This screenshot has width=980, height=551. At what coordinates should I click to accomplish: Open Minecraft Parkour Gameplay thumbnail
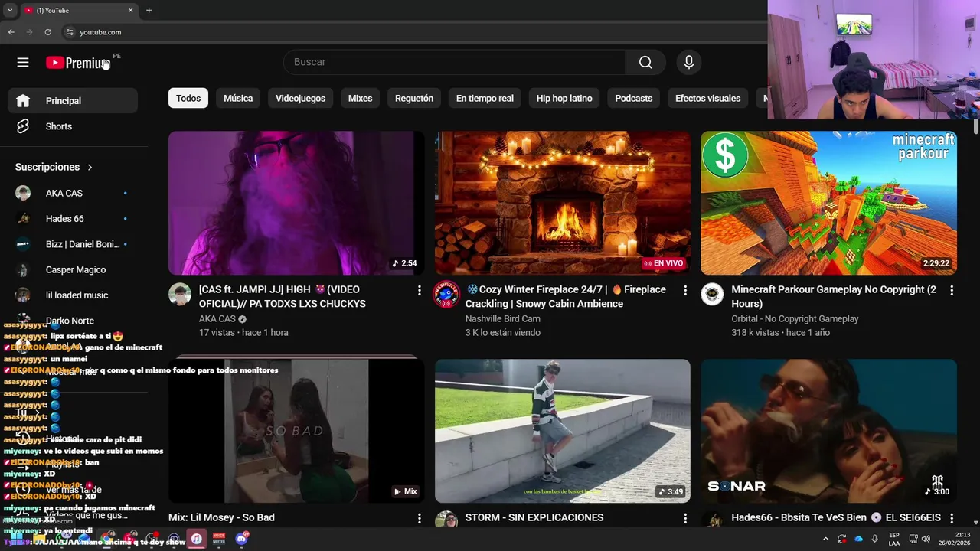click(x=828, y=203)
